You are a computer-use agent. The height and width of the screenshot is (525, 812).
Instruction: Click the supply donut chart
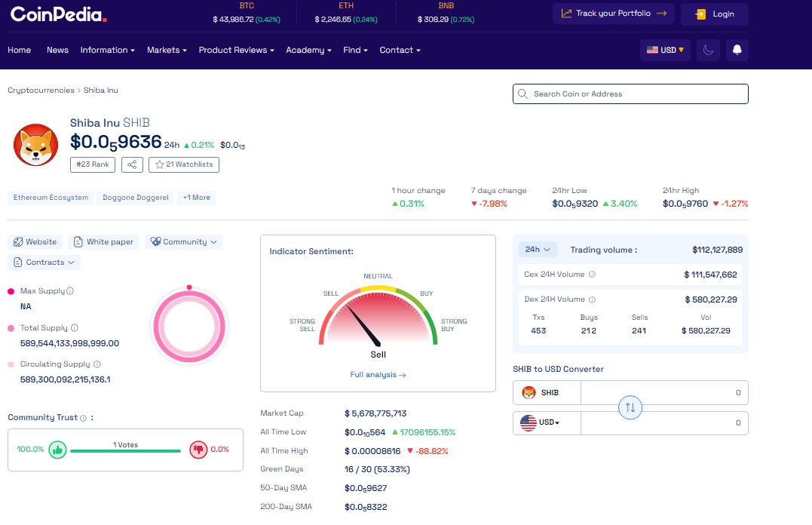click(189, 327)
